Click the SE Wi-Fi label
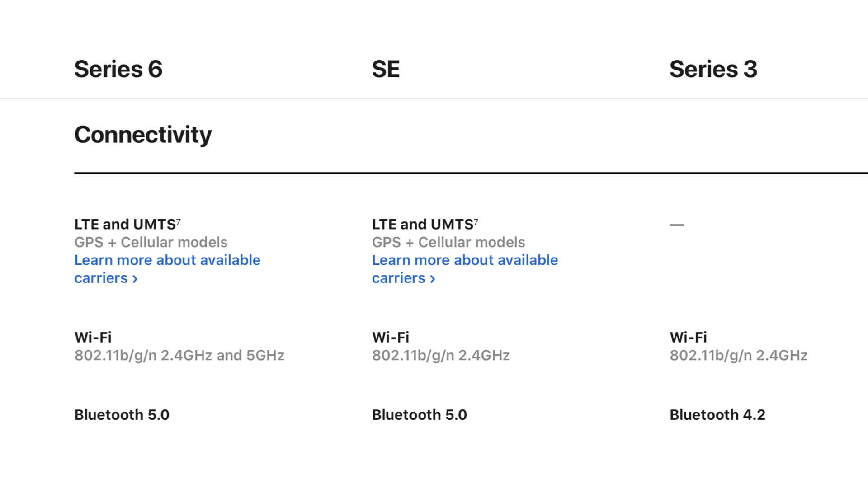The height and width of the screenshot is (488, 868). click(x=390, y=337)
